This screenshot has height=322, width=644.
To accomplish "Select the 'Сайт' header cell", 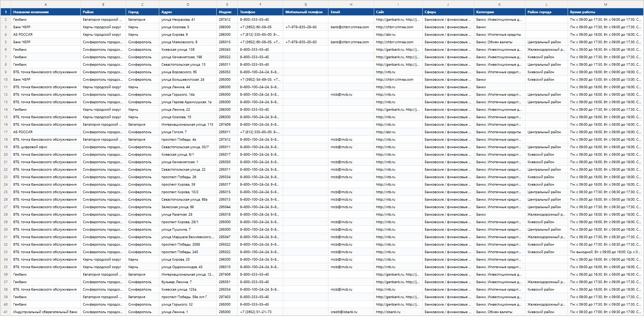I will [398, 12].
